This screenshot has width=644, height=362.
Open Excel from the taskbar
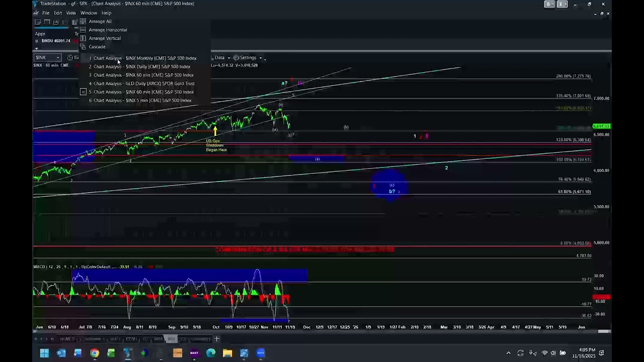(111, 353)
